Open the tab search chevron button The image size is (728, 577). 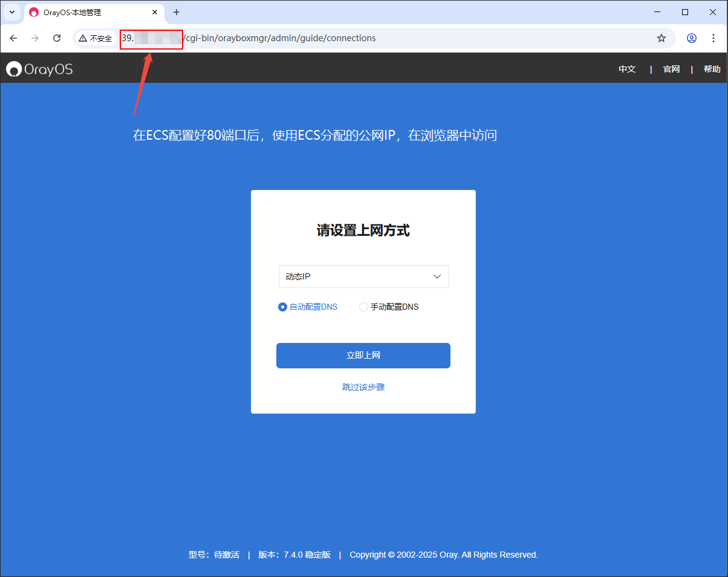click(x=12, y=12)
